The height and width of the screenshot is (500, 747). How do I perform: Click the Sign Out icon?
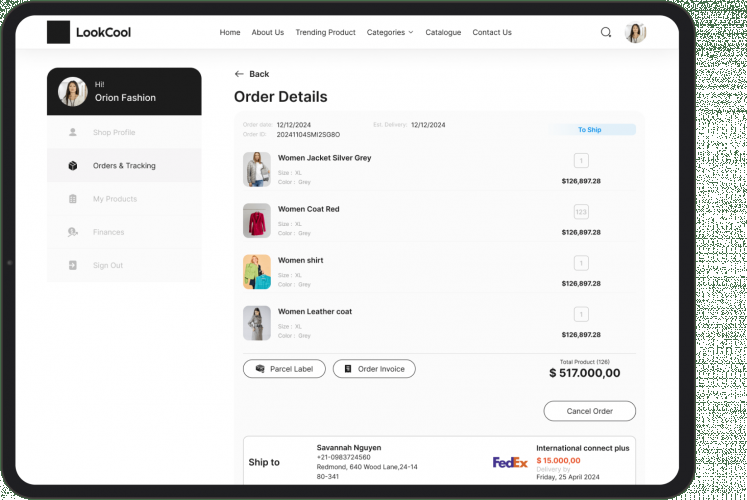pyautogui.click(x=72, y=265)
